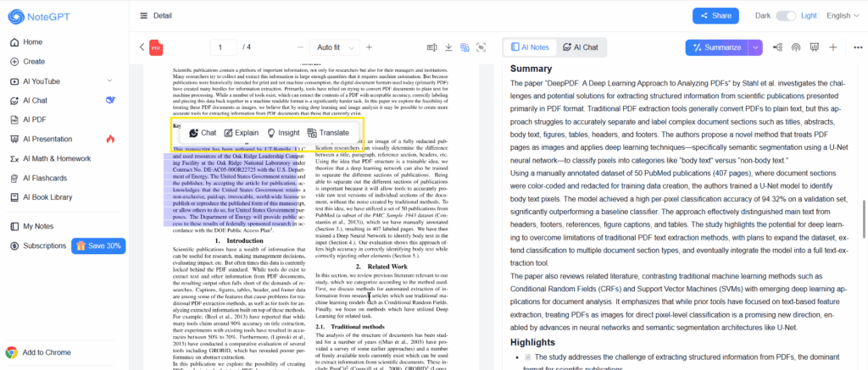Click the Summarize button
The image size is (868, 370).
[x=717, y=47]
